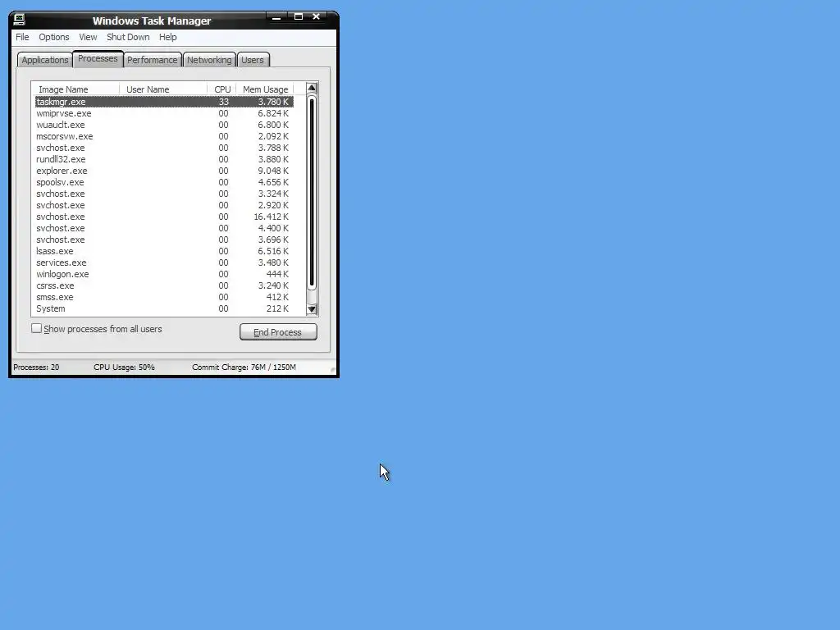This screenshot has height=630, width=840.
Task: Open the Users tab
Action: 253,60
